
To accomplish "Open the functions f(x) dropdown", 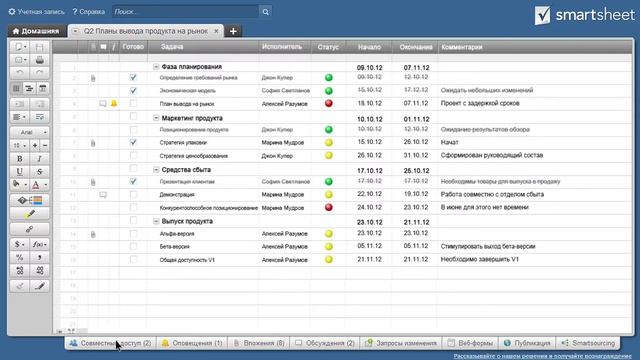I will [39, 244].
